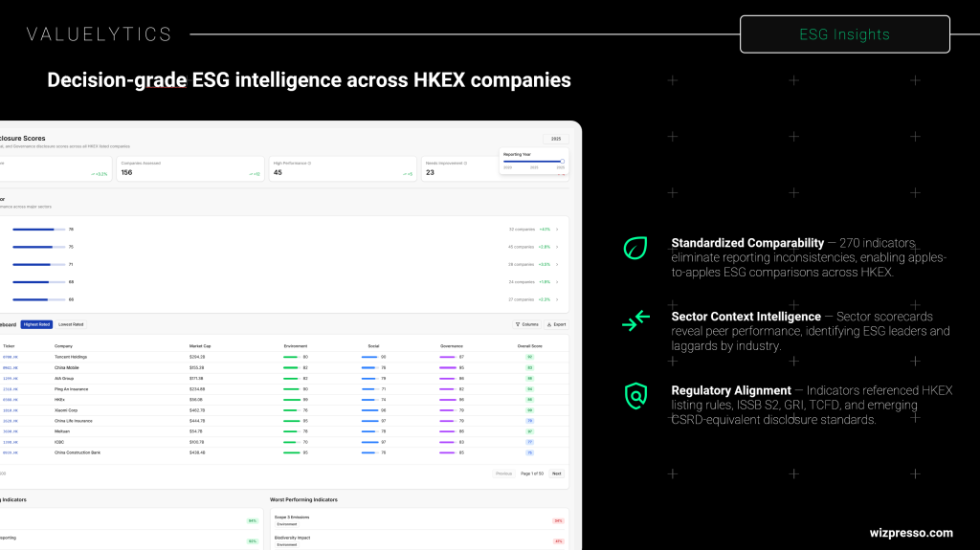The width and height of the screenshot is (980, 550).
Task: Expand the sector row with 32 companies
Action: tap(558, 230)
